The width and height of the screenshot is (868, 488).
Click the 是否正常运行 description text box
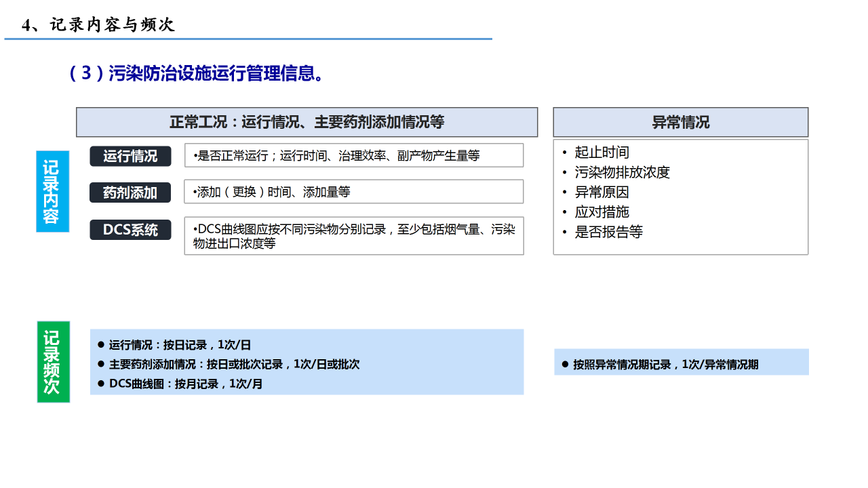(353, 155)
